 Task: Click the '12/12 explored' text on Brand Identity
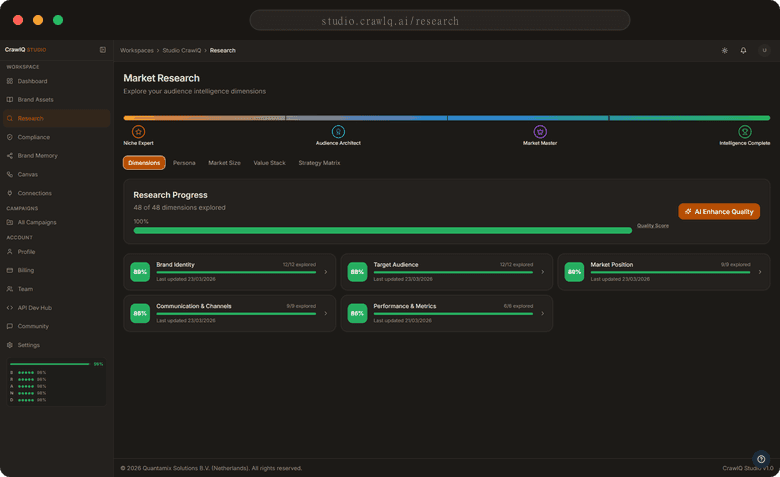click(x=299, y=265)
